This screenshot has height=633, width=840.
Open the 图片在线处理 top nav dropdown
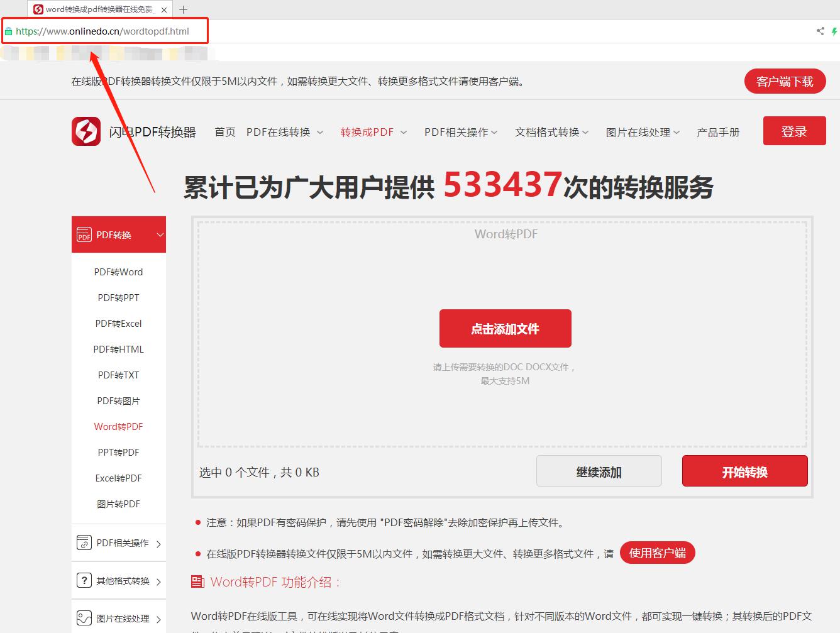pos(643,132)
